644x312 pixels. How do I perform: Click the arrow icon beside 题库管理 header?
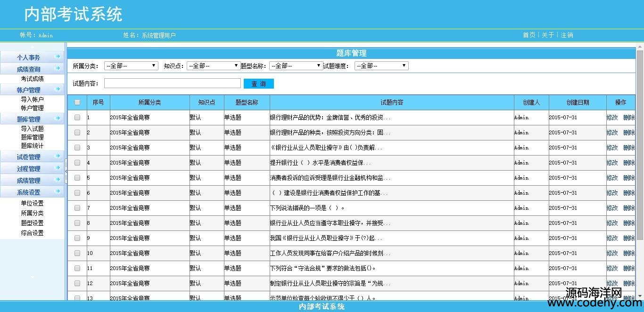point(58,118)
